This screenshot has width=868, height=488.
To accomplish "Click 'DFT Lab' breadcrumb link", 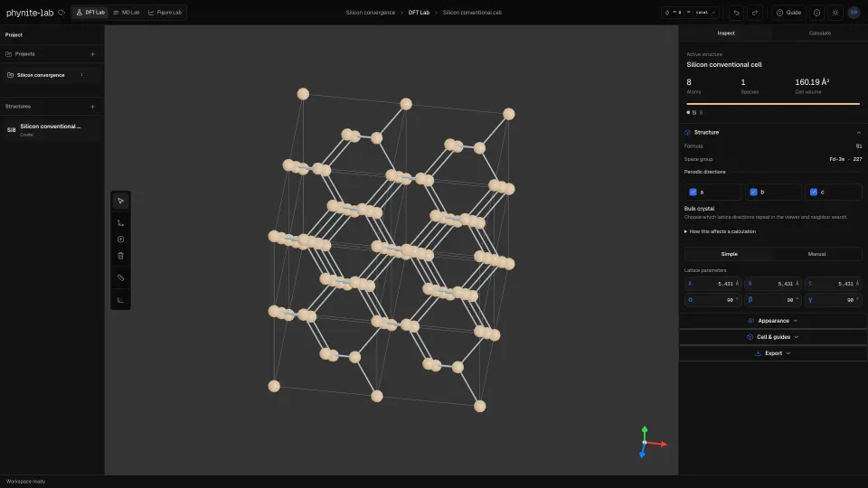I will tap(419, 12).
